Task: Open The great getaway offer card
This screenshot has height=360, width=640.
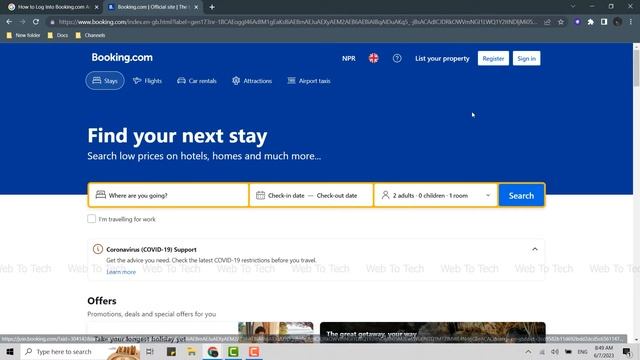Action: click(x=432, y=332)
